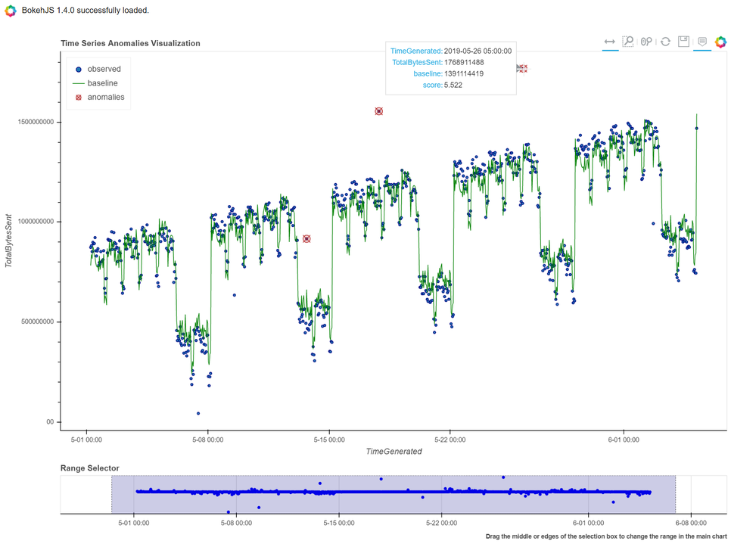Click the 6-01 00:00 main chart axis label
The width and height of the screenshot is (756, 550).
click(624, 440)
